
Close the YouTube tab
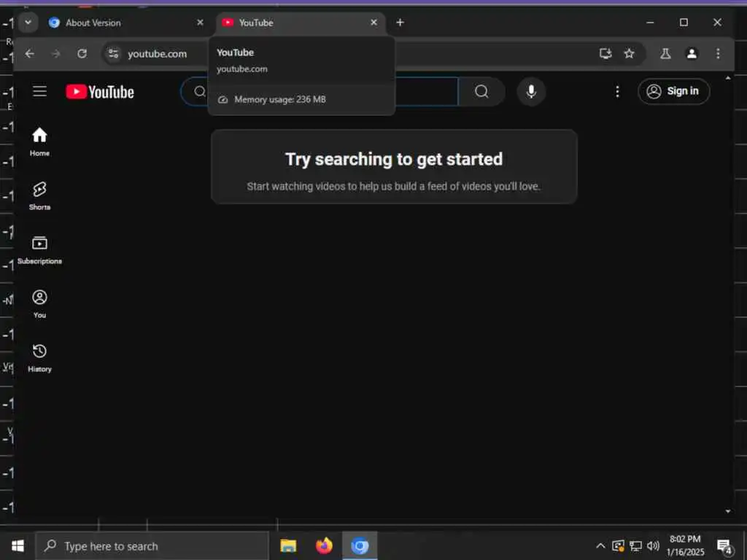pyautogui.click(x=374, y=23)
